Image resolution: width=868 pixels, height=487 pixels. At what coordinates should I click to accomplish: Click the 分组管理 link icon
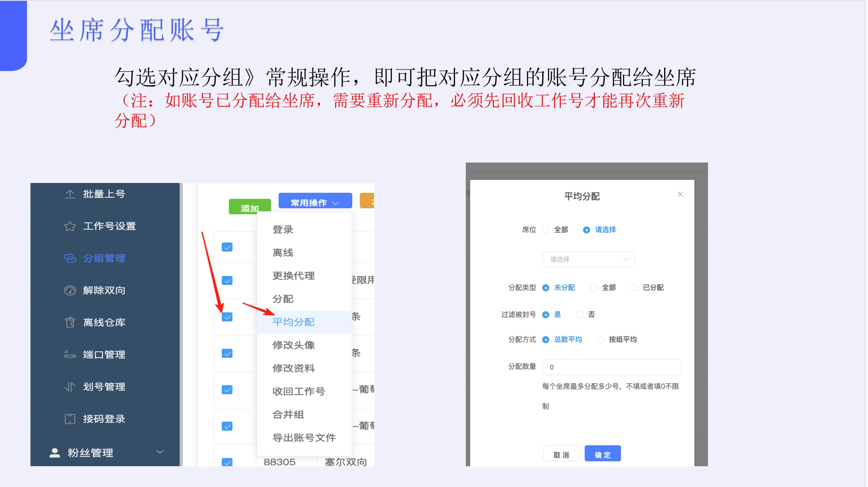(69, 258)
